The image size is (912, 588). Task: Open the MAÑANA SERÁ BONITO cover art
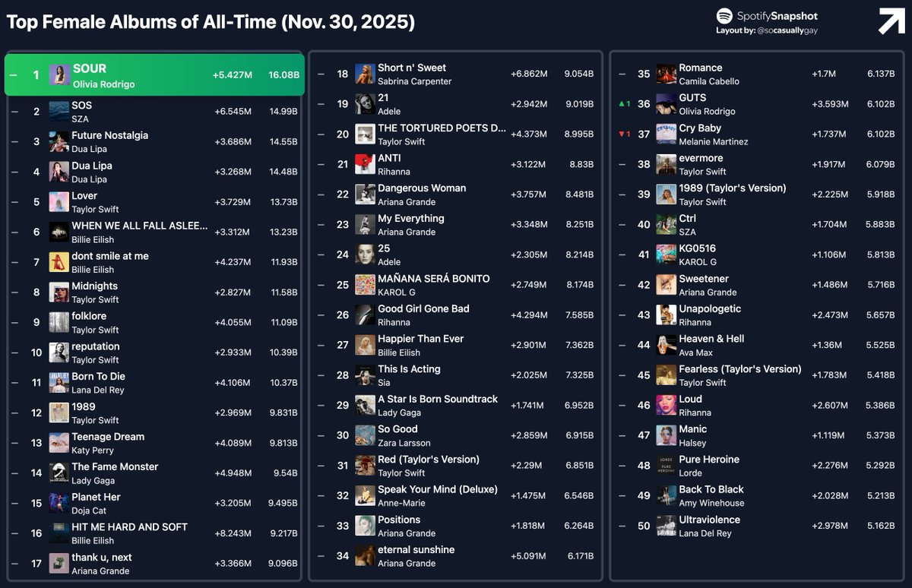coord(365,285)
